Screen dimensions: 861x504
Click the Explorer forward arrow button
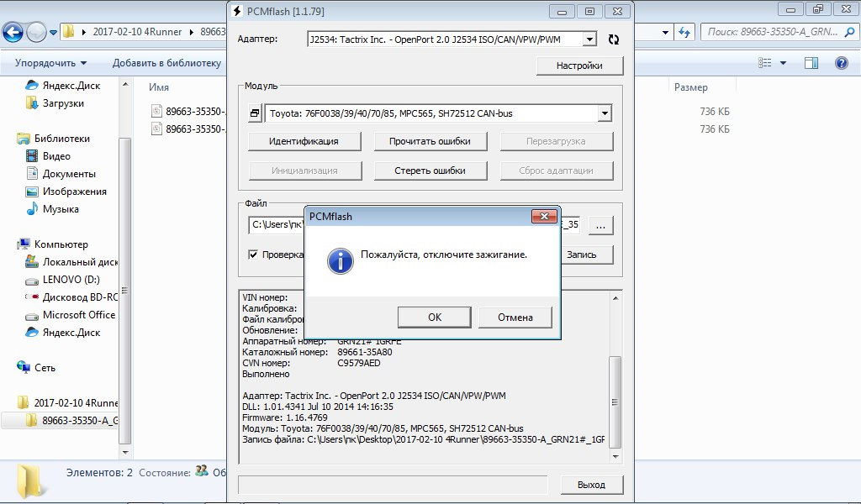(x=36, y=33)
